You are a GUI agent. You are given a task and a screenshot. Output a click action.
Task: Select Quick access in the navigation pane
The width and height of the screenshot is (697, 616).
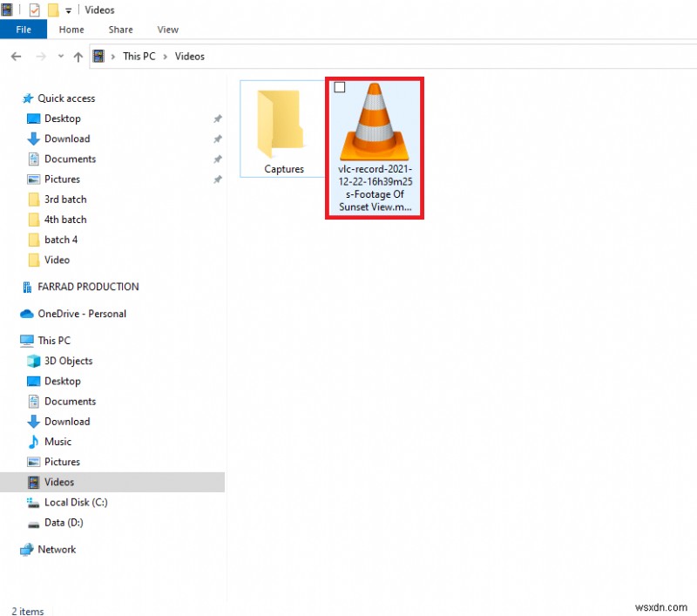(x=66, y=98)
